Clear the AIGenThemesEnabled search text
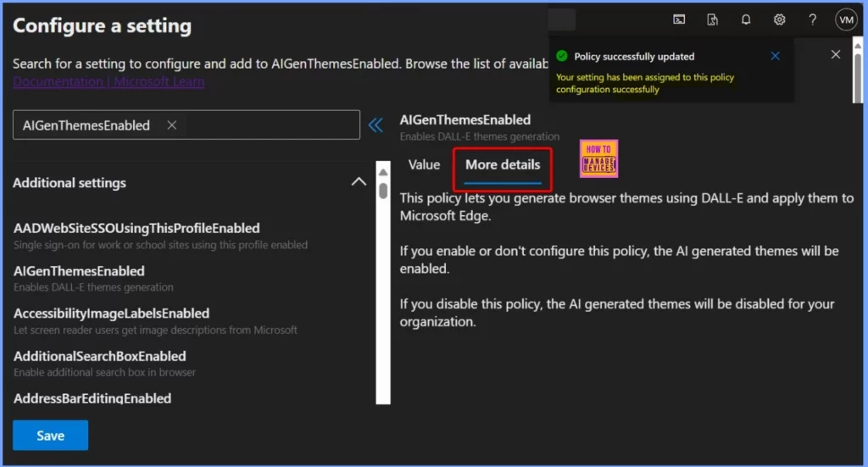This screenshot has width=868, height=467. (x=171, y=125)
